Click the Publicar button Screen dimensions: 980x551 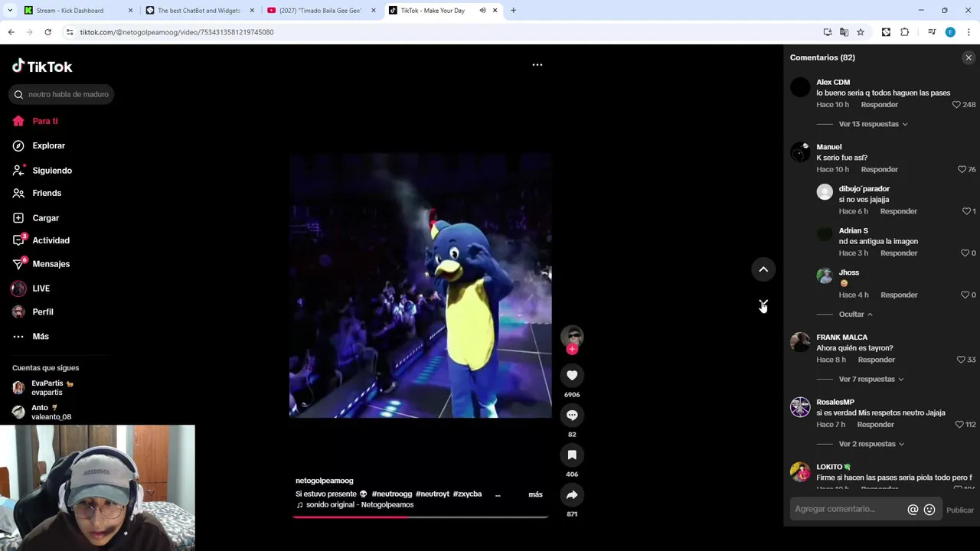pos(960,510)
